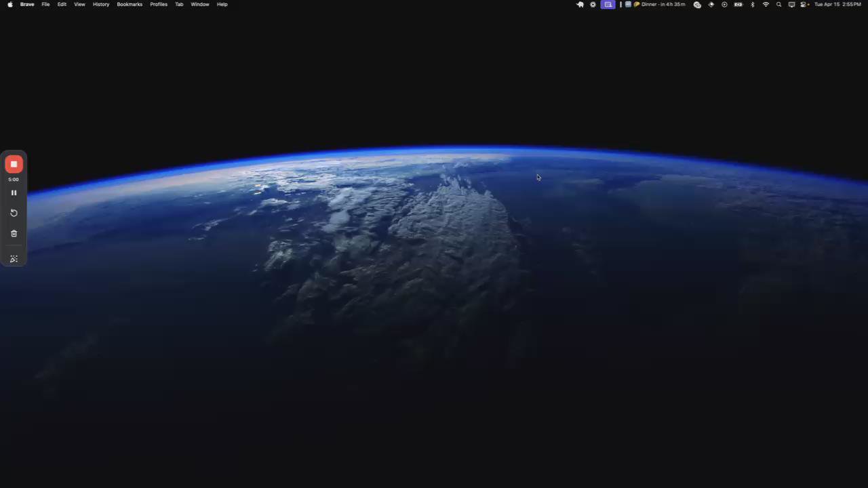Open the effects icon below the trash
Image resolution: width=868 pixels, height=488 pixels.
14,259
